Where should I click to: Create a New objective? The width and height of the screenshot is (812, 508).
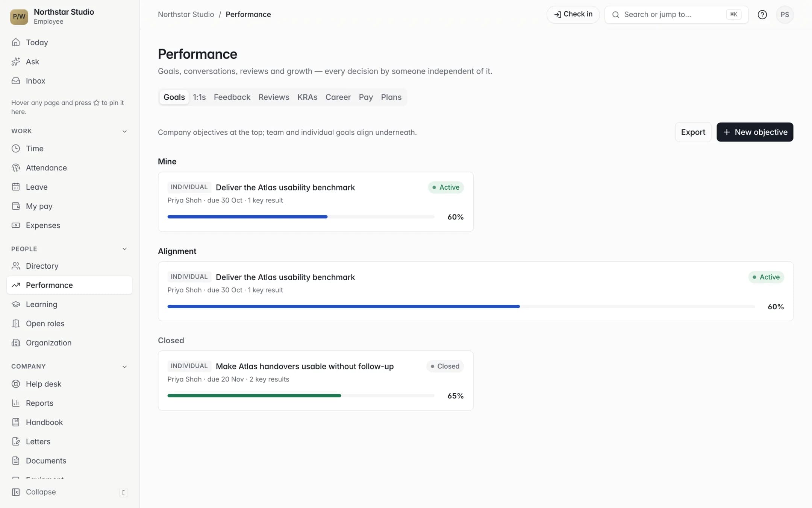[x=755, y=132]
